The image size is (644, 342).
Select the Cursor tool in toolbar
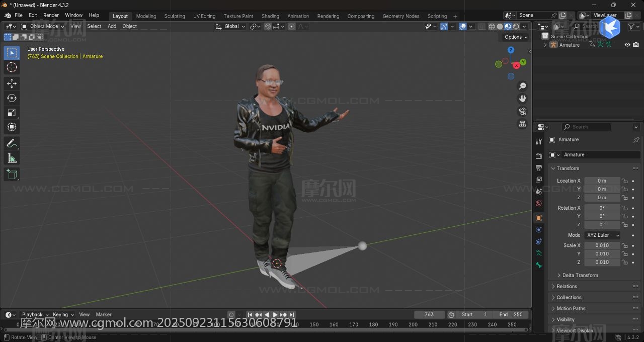pyautogui.click(x=12, y=67)
